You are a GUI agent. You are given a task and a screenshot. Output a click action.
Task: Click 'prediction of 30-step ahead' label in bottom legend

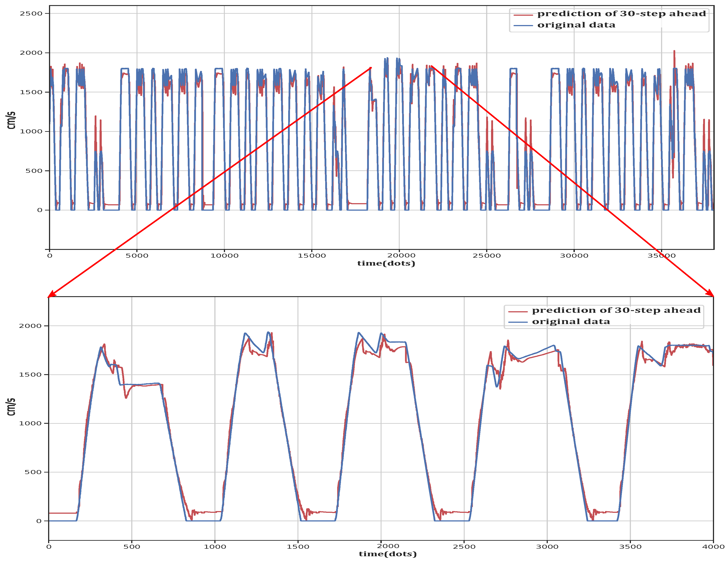[616, 311]
